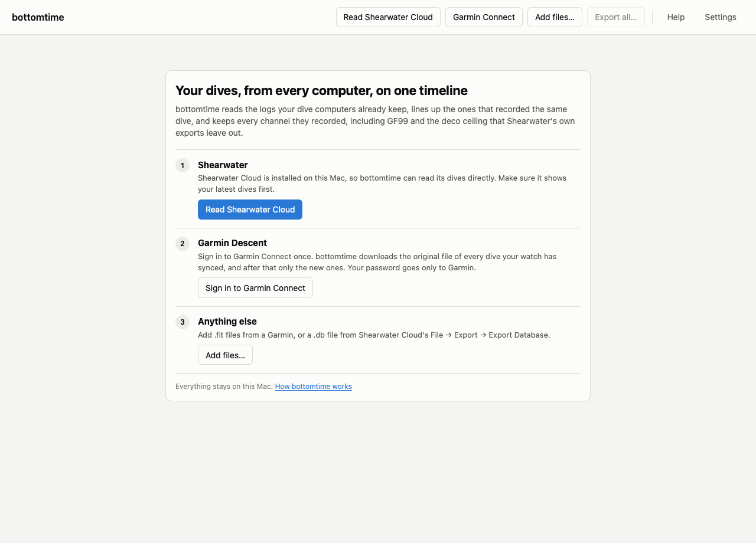Click the bottomtime app title
Screen dimensions: 756x543
point(38,17)
